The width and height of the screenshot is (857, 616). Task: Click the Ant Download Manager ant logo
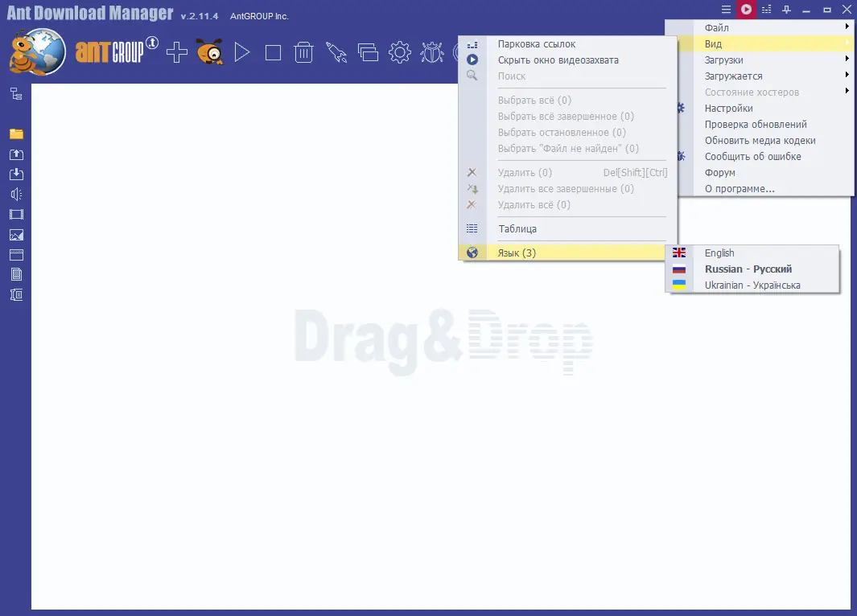point(36,51)
